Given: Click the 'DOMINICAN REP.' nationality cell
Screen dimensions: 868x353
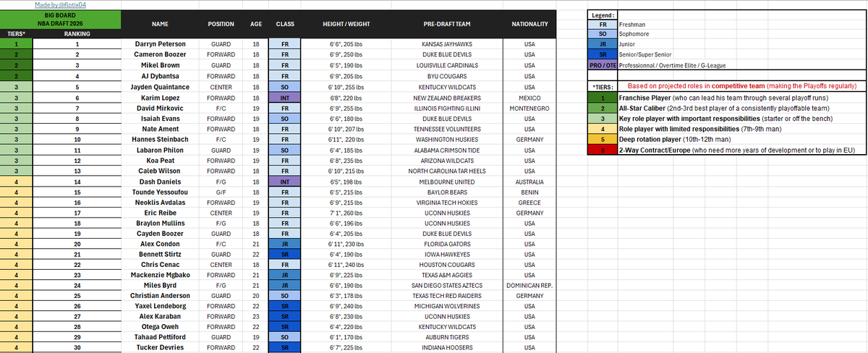Looking at the screenshot, I should pyautogui.click(x=529, y=286).
